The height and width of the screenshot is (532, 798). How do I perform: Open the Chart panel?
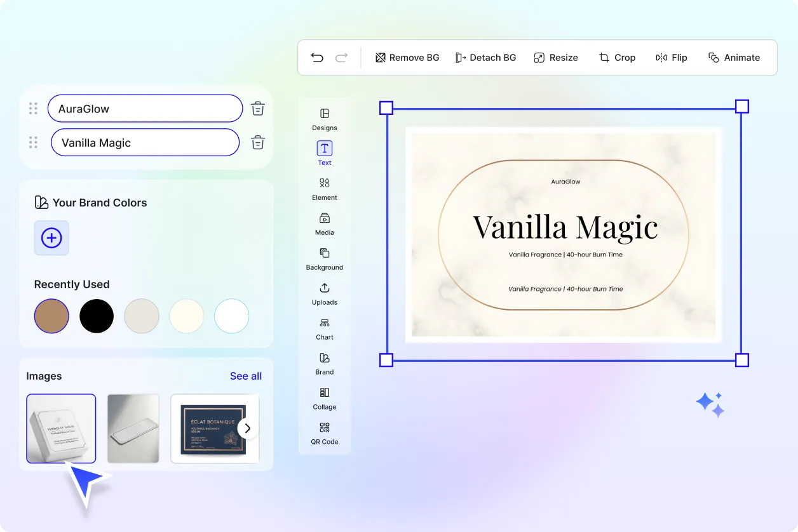pyautogui.click(x=324, y=329)
